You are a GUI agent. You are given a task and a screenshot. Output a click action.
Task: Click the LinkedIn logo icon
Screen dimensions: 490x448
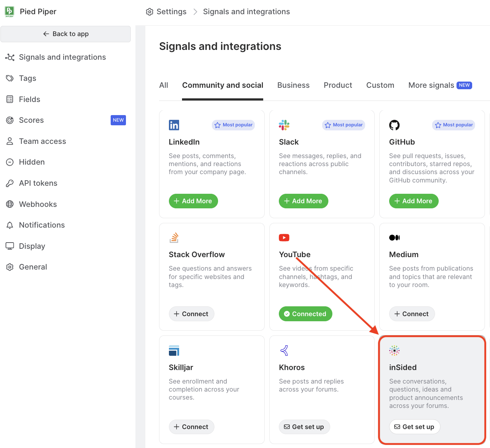pos(174,125)
